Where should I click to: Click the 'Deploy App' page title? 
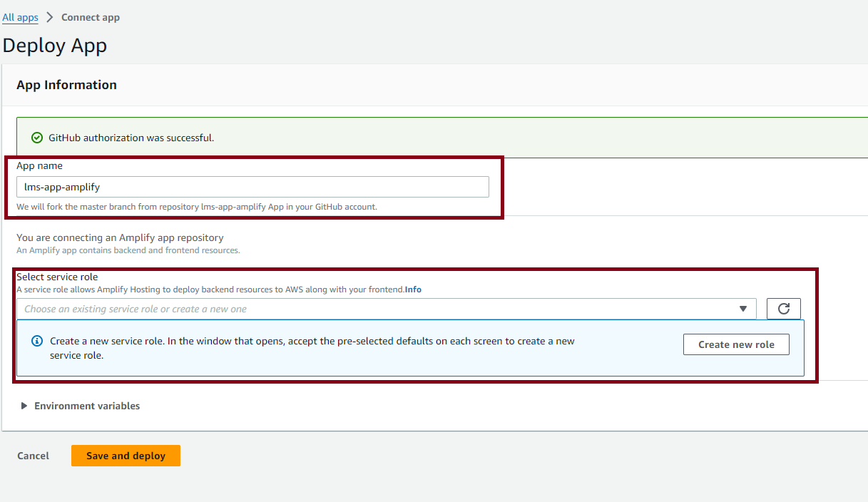pyautogui.click(x=55, y=46)
